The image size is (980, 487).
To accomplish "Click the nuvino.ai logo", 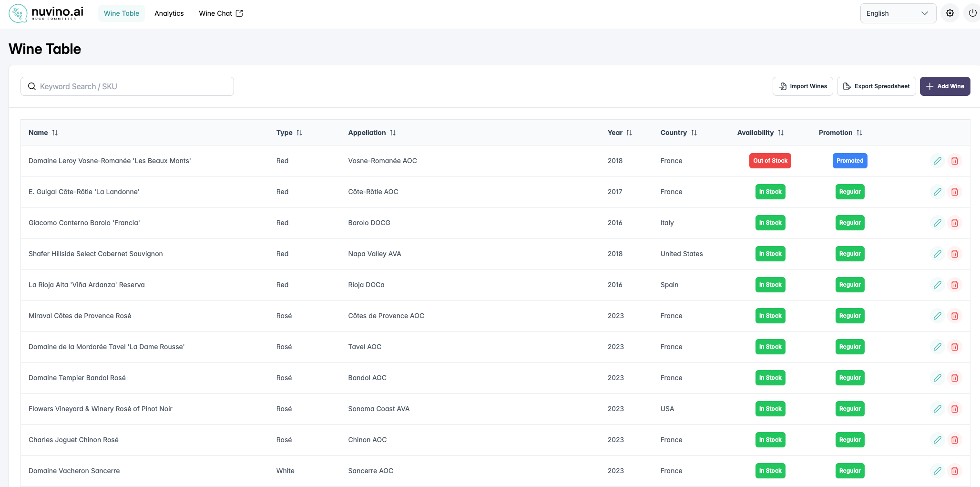I will (x=46, y=13).
